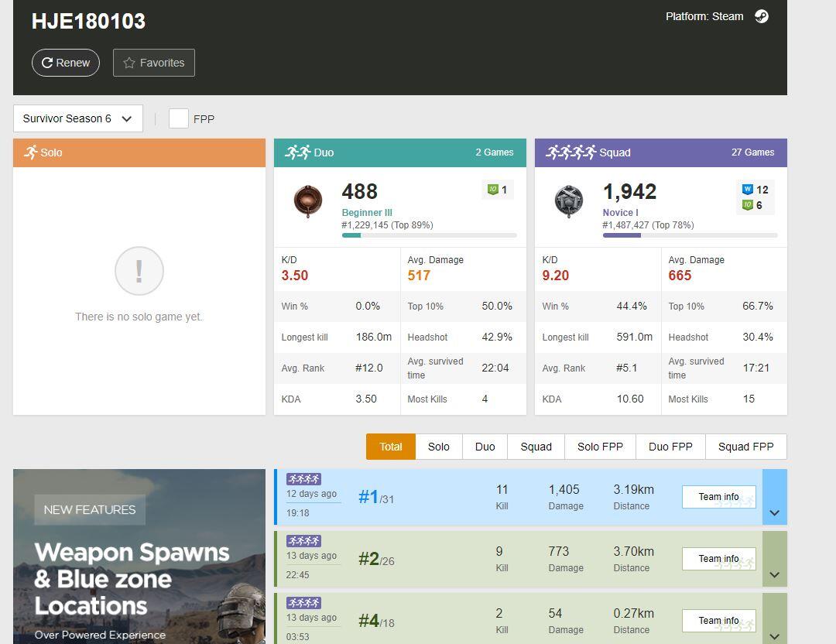Click the Beginner III duo rank badge
The image size is (836, 644).
308,201
